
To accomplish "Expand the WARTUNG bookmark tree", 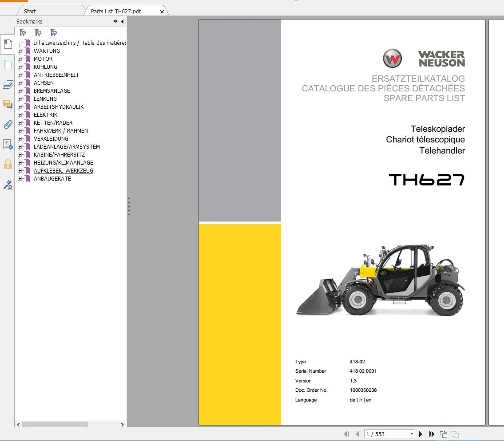I will (x=19, y=51).
